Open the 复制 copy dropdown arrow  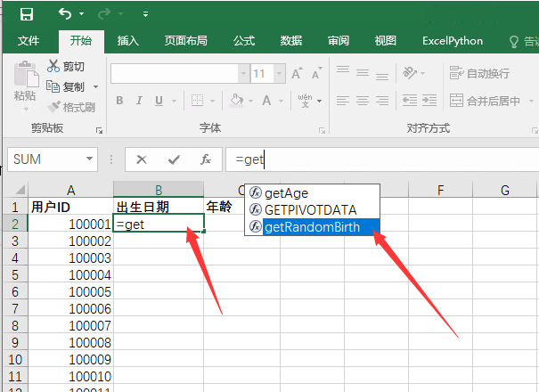pos(95,86)
